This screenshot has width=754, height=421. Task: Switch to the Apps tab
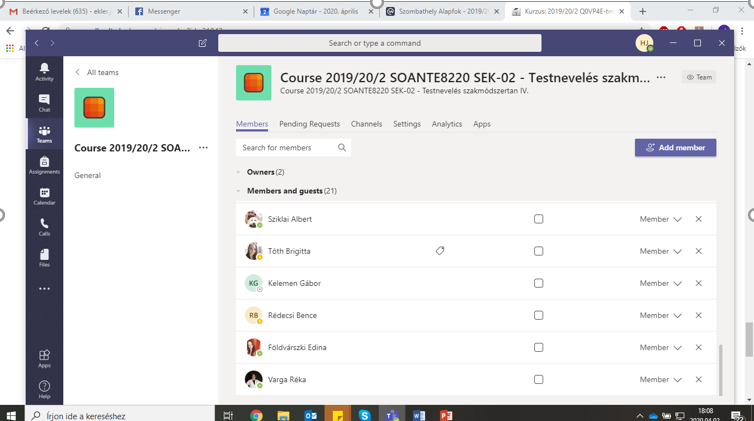482,124
